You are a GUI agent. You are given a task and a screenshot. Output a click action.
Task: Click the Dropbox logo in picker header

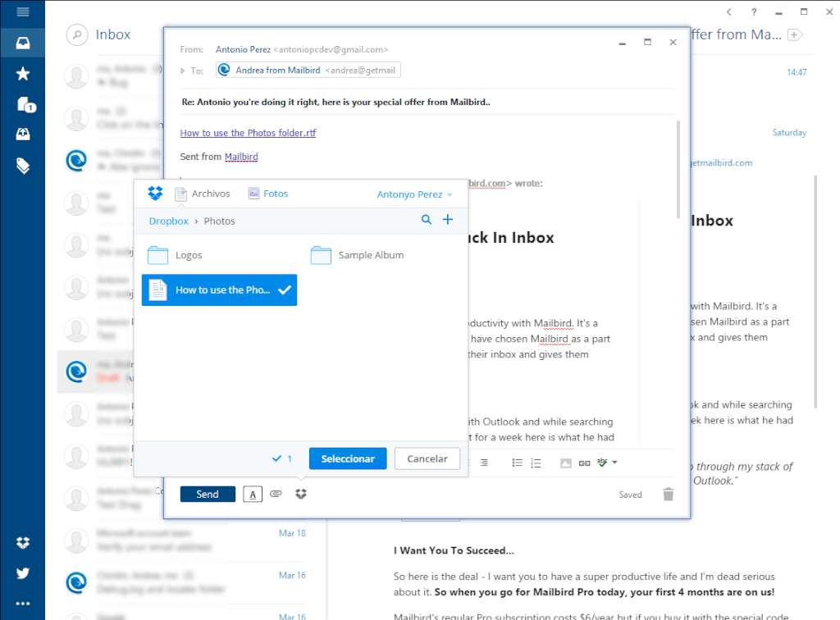[x=155, y=194]
